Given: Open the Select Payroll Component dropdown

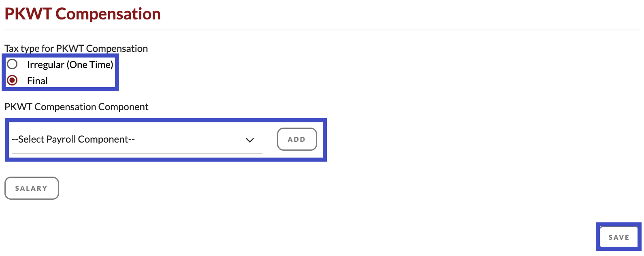Looking at the screenshot, I should point(137,140).
